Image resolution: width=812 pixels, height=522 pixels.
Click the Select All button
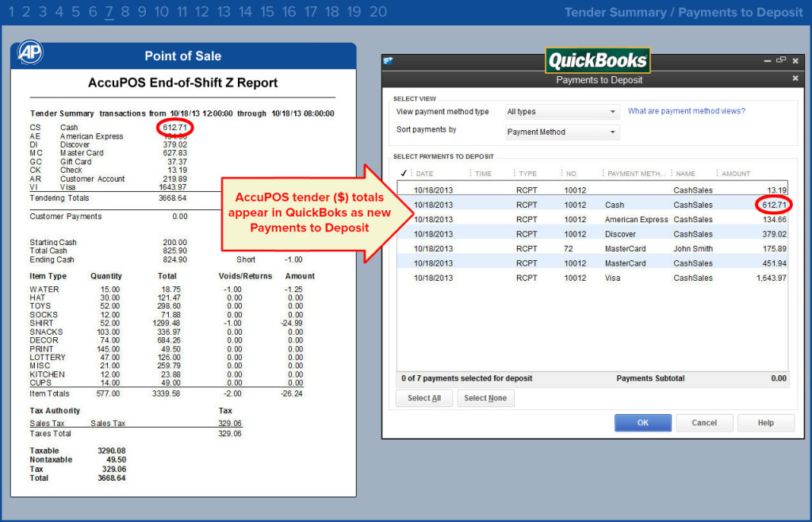(x=424, y=398)
